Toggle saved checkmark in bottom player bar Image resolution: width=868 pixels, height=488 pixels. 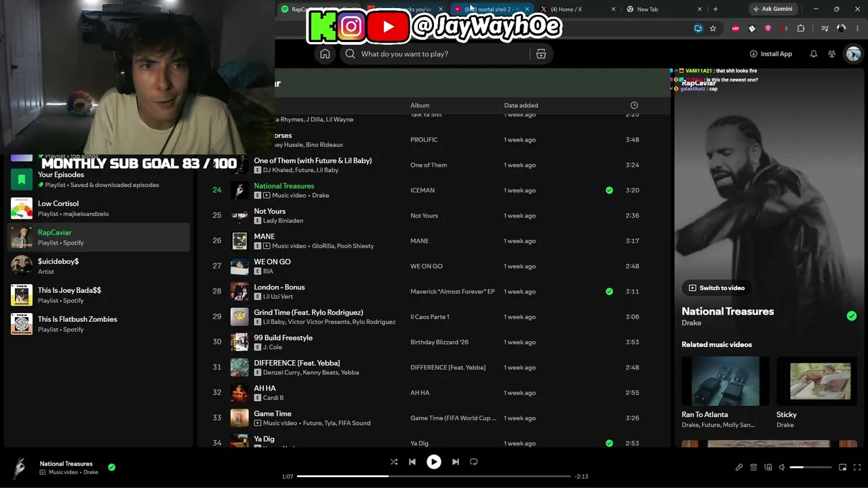coord(111,467)
